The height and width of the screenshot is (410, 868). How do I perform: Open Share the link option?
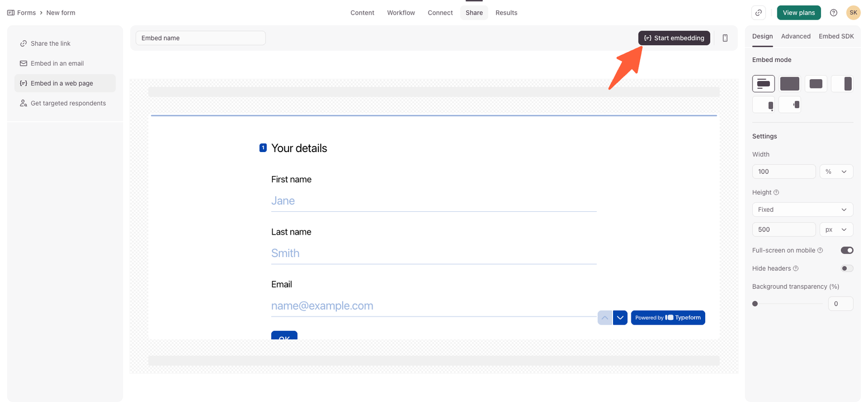[65, 43]
